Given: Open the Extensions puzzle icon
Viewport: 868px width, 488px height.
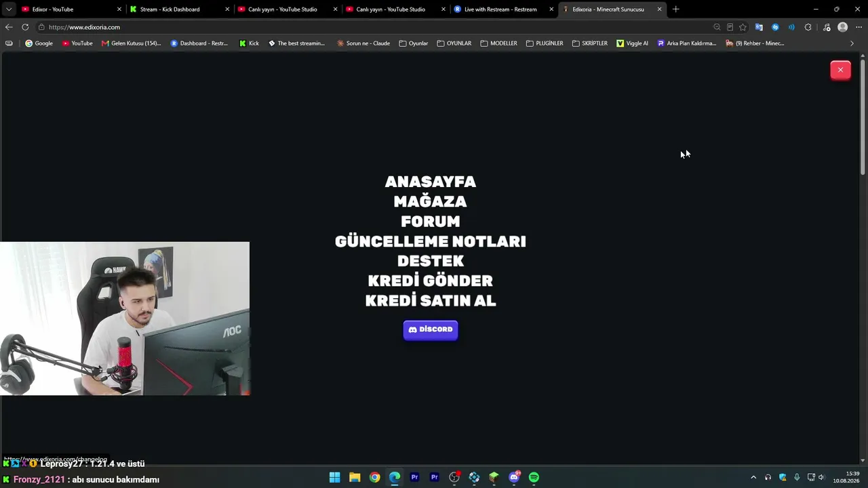Looking at the screenshot, I should 808,27.
